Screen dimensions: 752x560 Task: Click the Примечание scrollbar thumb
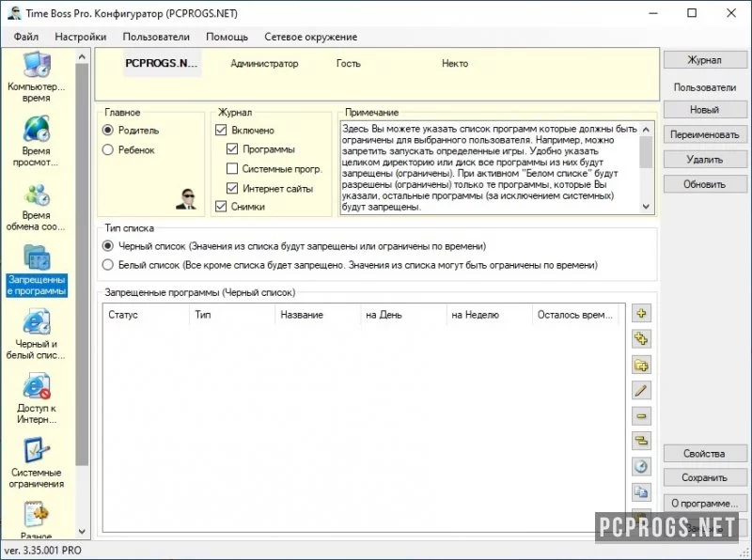point(646,152)
